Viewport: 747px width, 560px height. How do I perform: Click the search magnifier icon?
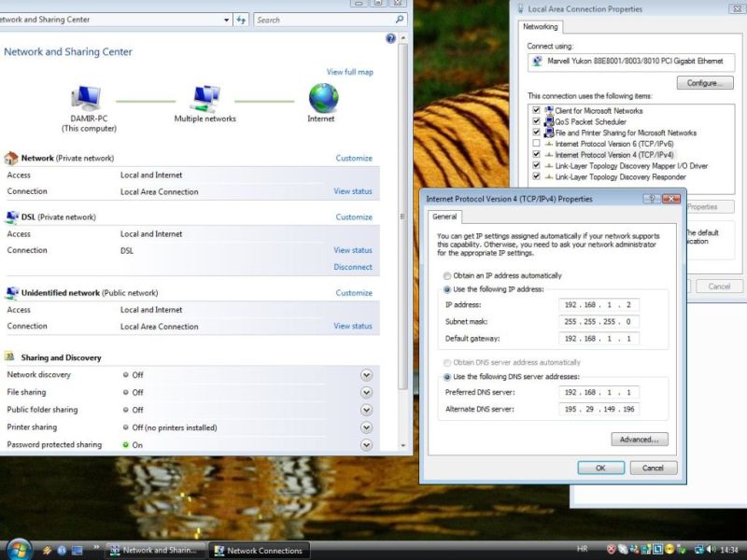pos(400,19)
